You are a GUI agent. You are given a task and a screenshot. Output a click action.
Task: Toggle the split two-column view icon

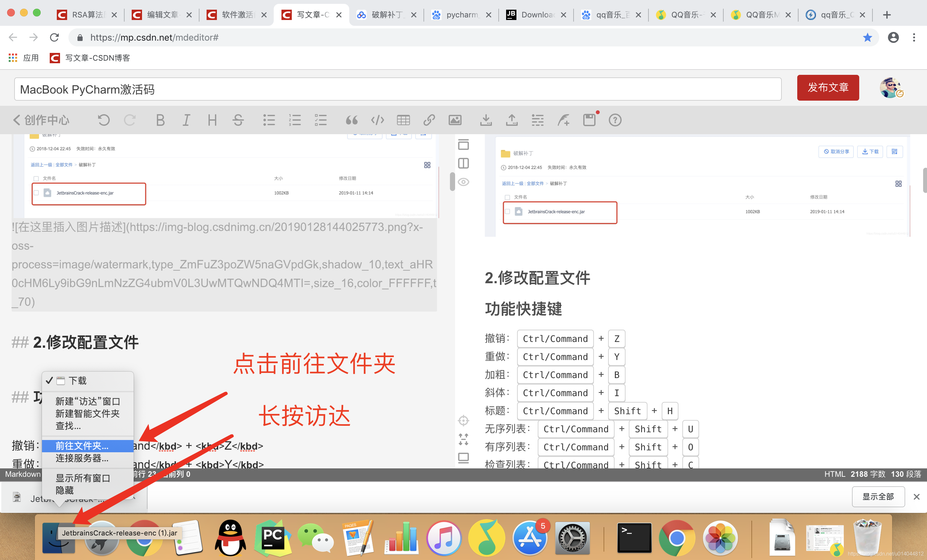(463, 163)
